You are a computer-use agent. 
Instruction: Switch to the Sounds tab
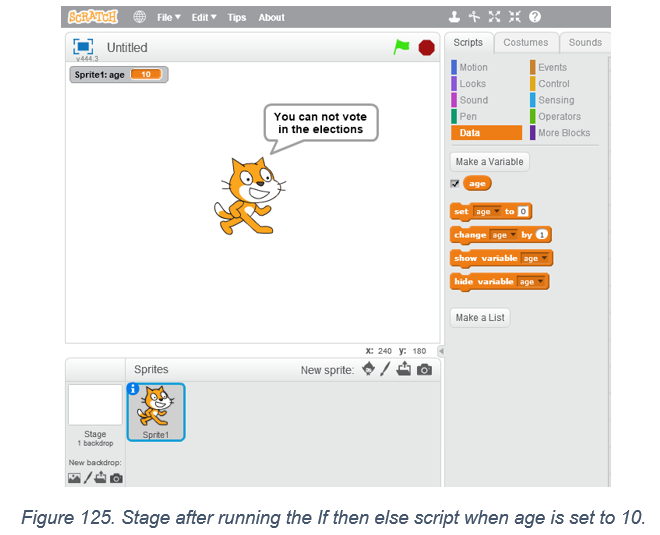585,43
